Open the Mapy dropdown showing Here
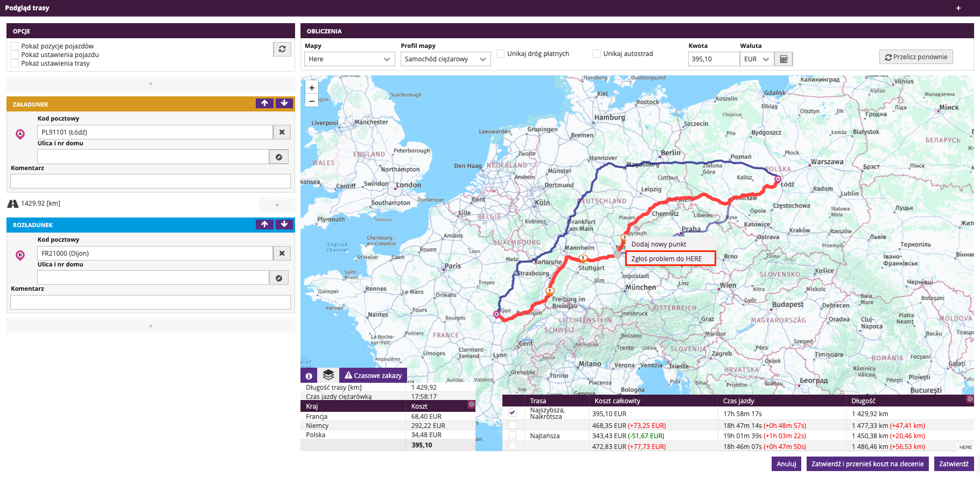 coord(350,59)
